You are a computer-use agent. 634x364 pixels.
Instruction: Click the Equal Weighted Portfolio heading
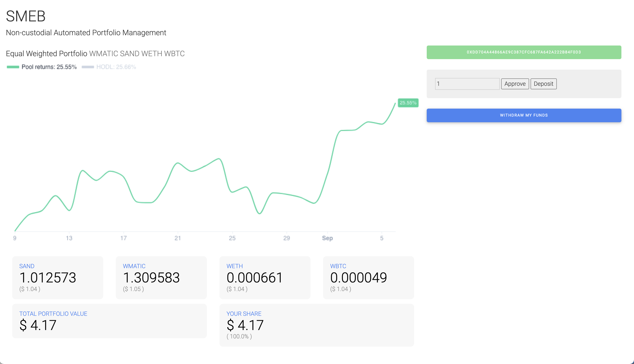[x=47, y=53]
